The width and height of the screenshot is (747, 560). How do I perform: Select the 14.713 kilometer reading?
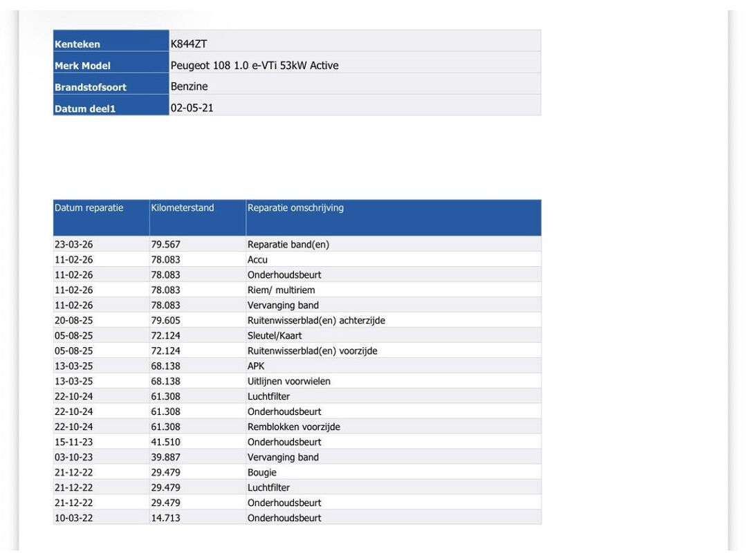pos(165,518)
